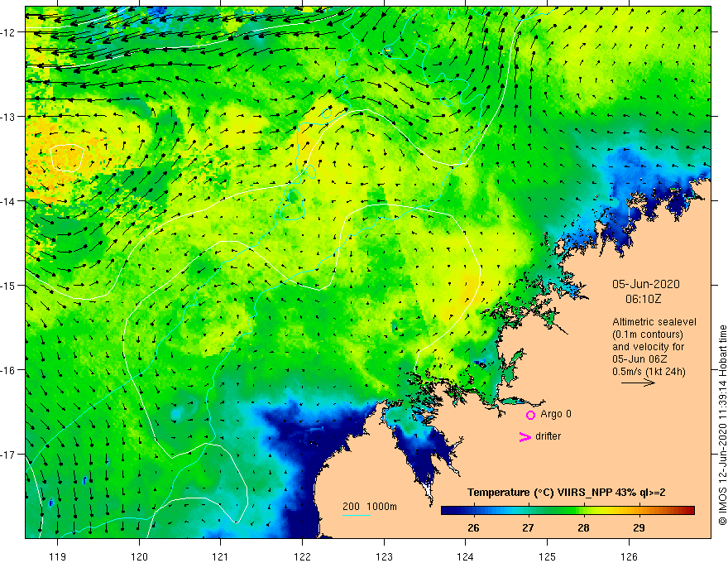Click the time label 06:10Z
Viewport: 728px width, 563px height.
[643, 299]
